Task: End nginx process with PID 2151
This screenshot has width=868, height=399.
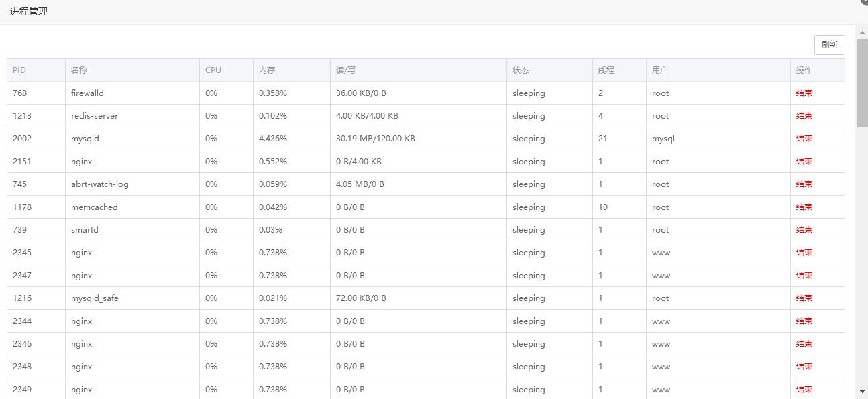Action: [x=804, y=162]
